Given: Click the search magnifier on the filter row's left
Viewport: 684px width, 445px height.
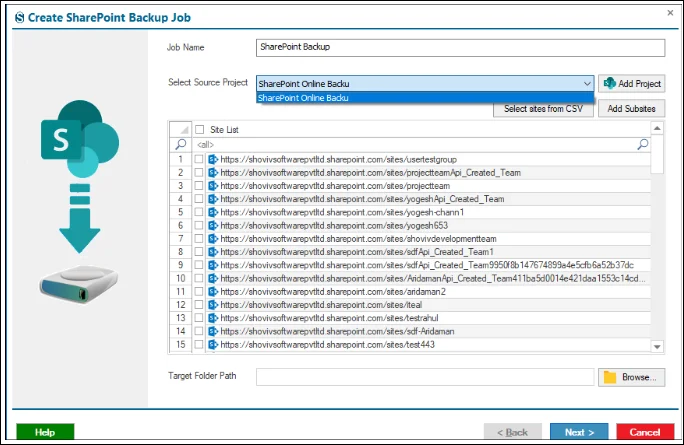Looking at the screenshot, I should coord(181,144).
